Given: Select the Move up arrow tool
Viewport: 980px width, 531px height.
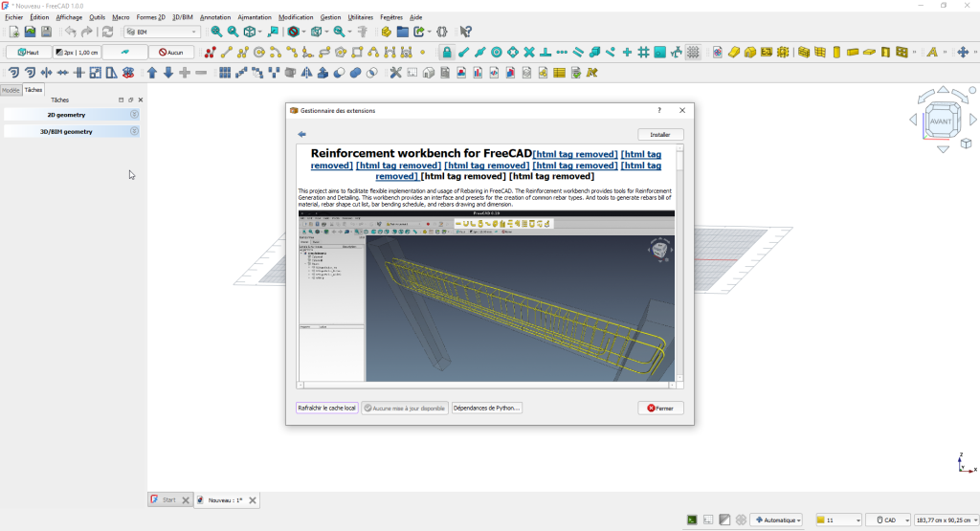Looking at the screenshot, I should coord(152,73).
